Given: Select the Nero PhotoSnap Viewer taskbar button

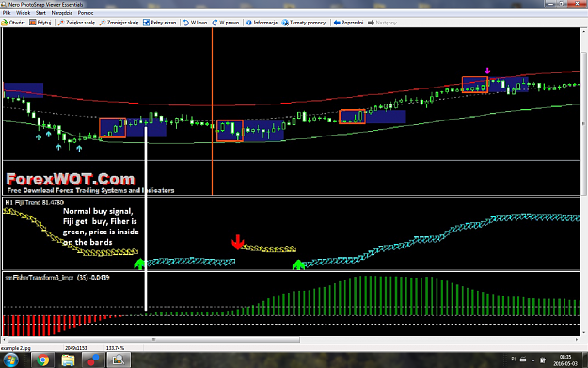Looking at the screenshot, I should click(x=119, y=360).
